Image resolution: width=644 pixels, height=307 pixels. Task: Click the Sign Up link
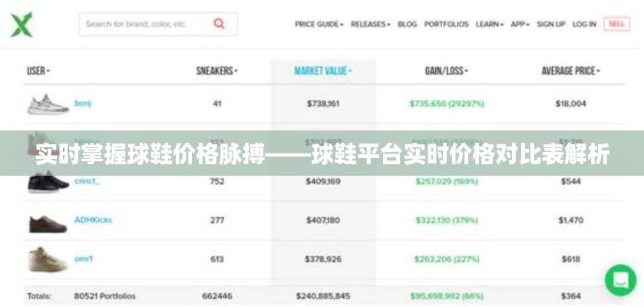[550, 25]
